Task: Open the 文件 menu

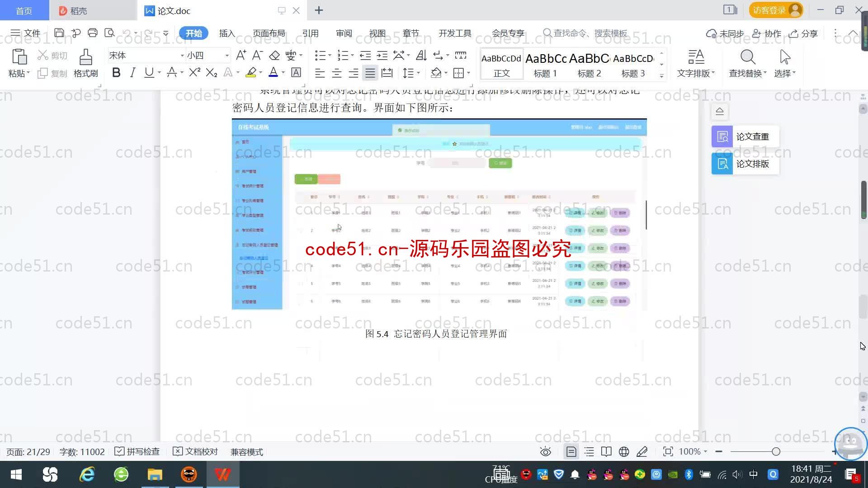Action: point(25,33)
